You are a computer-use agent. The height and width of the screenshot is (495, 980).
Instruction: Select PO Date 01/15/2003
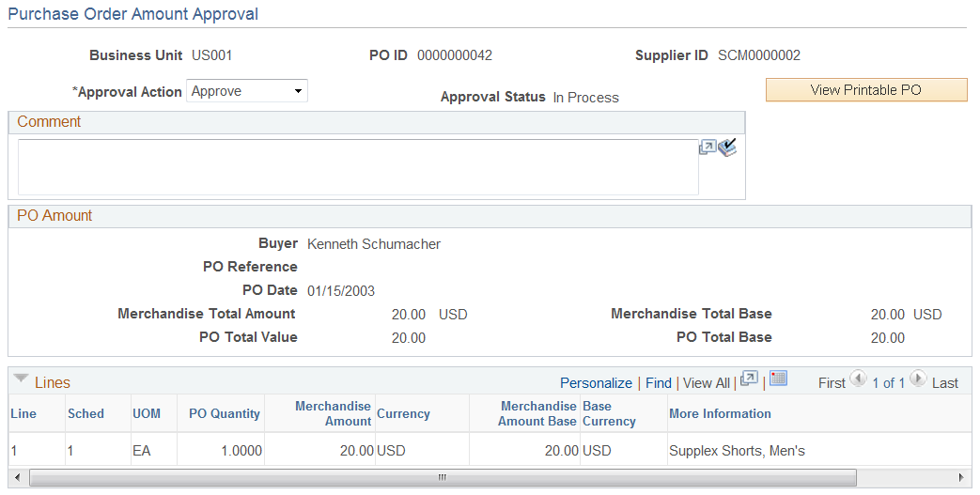341,291
